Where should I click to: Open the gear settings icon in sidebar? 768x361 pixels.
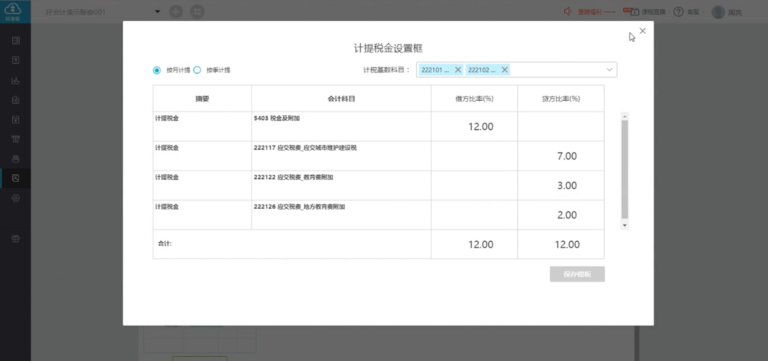(16, 198)
